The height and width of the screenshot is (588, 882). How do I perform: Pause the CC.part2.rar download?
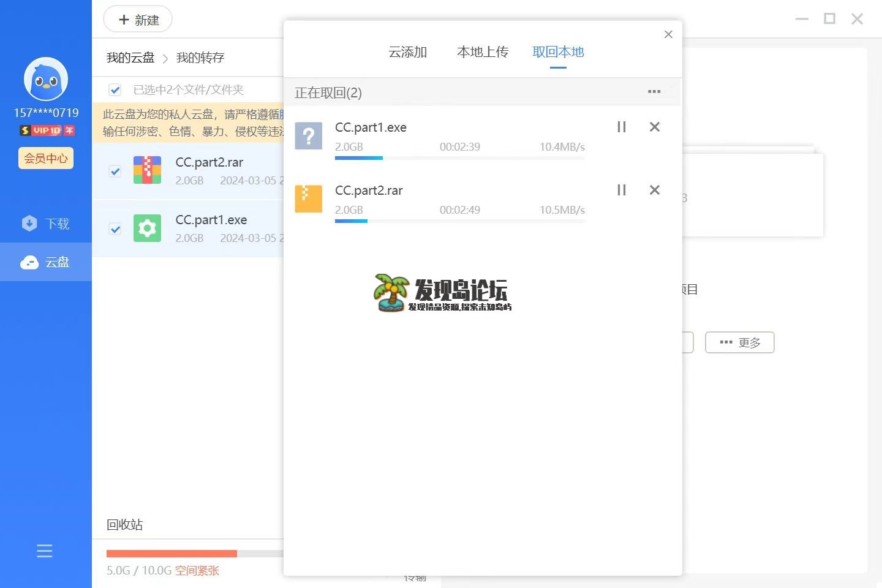(x=621, y=190)
